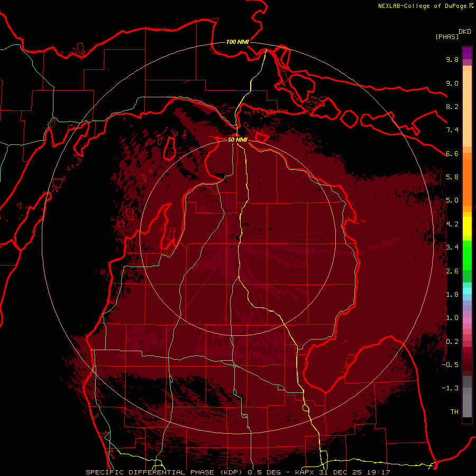
Task: Click the 100 NMI range ring label
Action: point(237,42)
